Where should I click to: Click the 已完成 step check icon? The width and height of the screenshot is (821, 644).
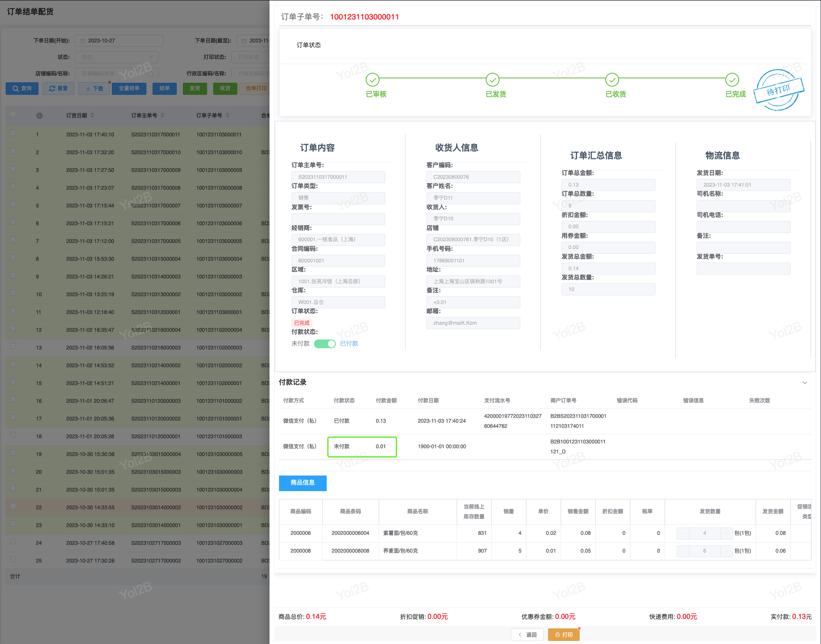tap(732, 80)
